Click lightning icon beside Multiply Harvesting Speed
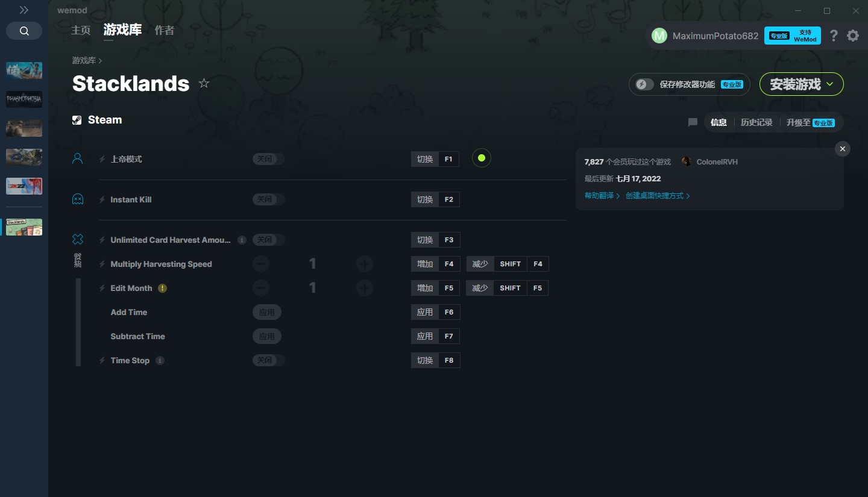868x497 pixels. pos(102,264)
